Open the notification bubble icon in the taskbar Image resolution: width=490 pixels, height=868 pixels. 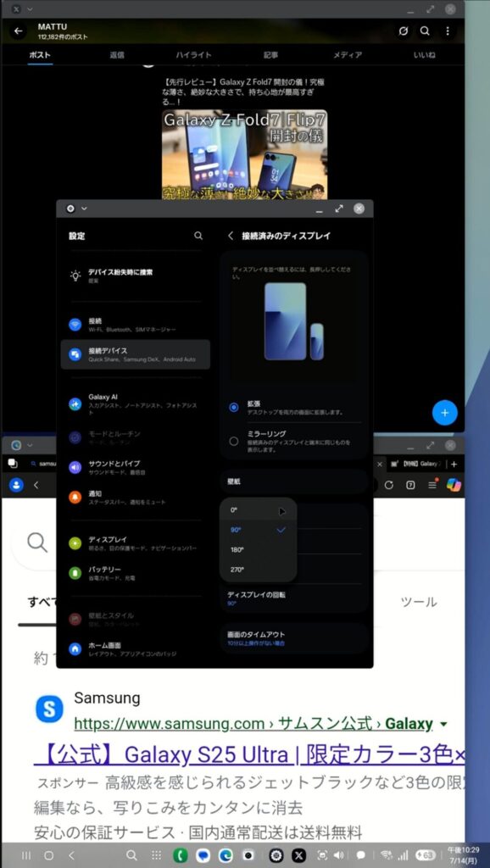click(x=359, y=855)
